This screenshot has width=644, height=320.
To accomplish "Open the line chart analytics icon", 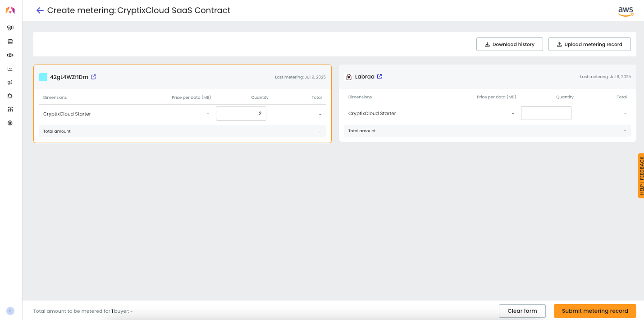I will [10, 69].
